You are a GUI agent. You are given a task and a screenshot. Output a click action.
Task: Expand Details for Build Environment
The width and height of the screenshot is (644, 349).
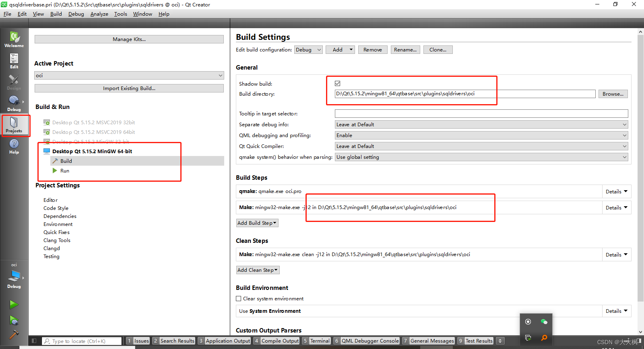tap(616, 311)
